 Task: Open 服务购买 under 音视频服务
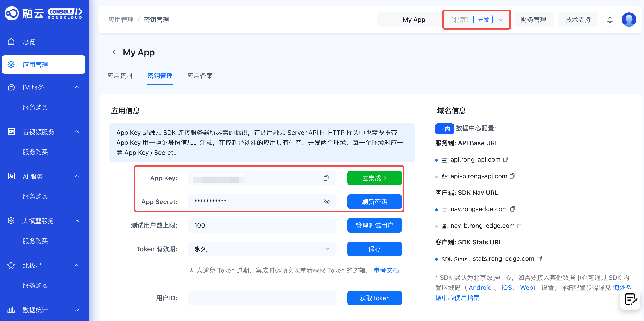coord(35,152)
